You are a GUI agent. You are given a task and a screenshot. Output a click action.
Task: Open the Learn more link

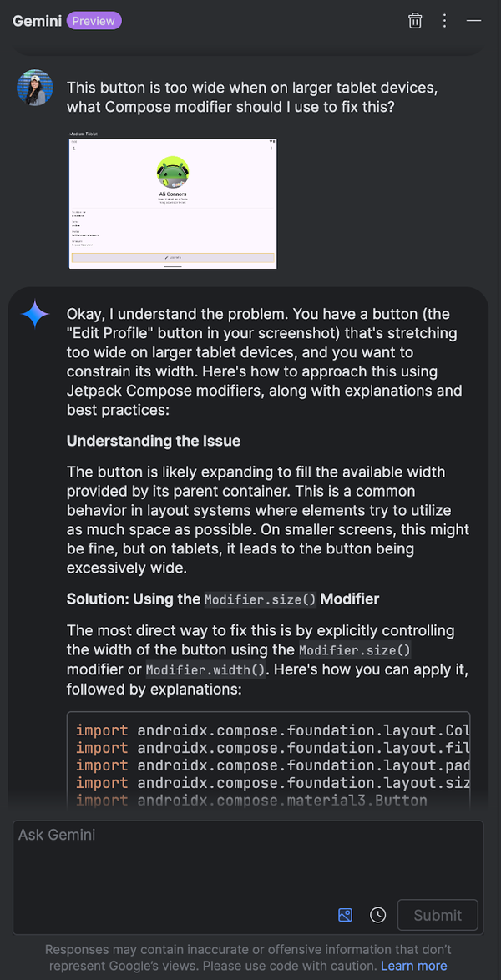pyautogui.click(x=414, y=965)
